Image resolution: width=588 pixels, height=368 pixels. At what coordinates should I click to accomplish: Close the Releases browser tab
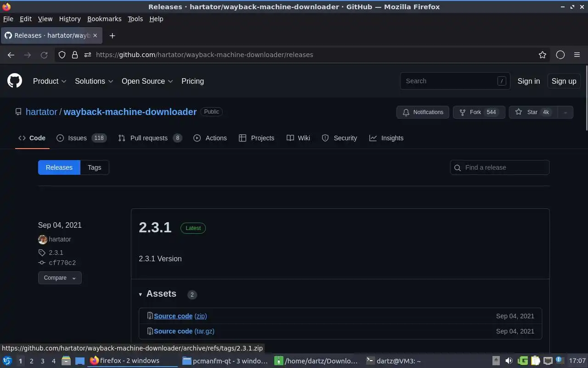(x=95, y=35)
